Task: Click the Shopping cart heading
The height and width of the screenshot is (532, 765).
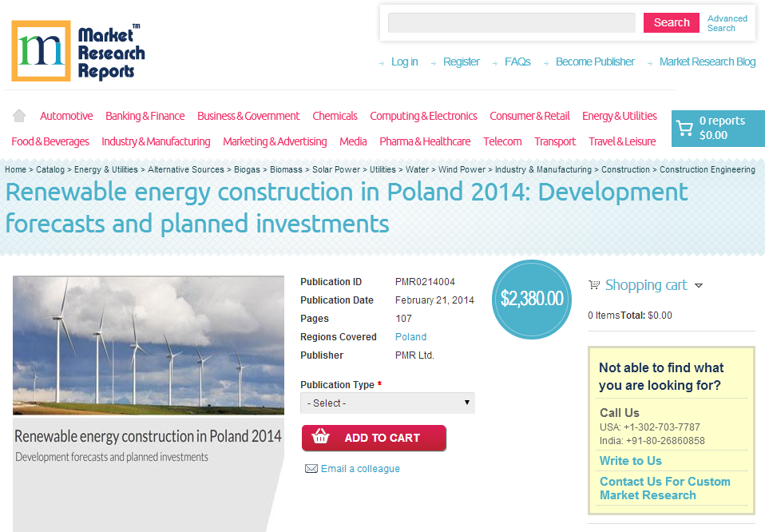Action: pos(646,285)
